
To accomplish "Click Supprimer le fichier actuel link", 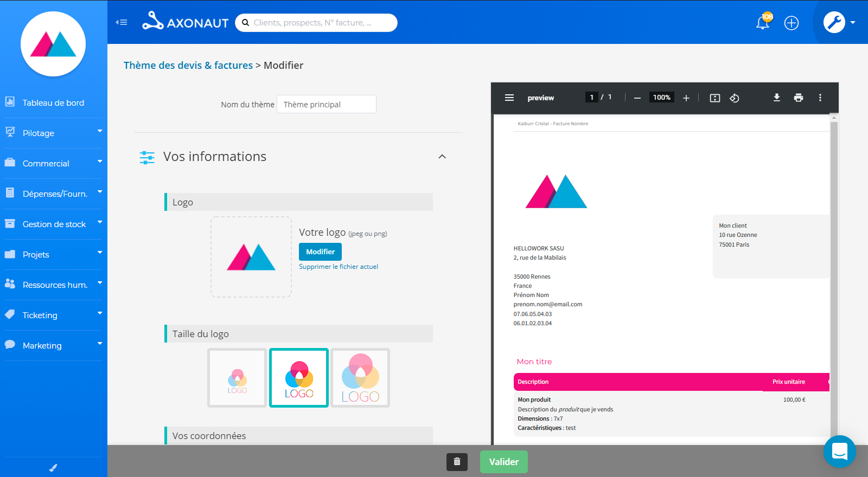I will [x=339, y=267].
